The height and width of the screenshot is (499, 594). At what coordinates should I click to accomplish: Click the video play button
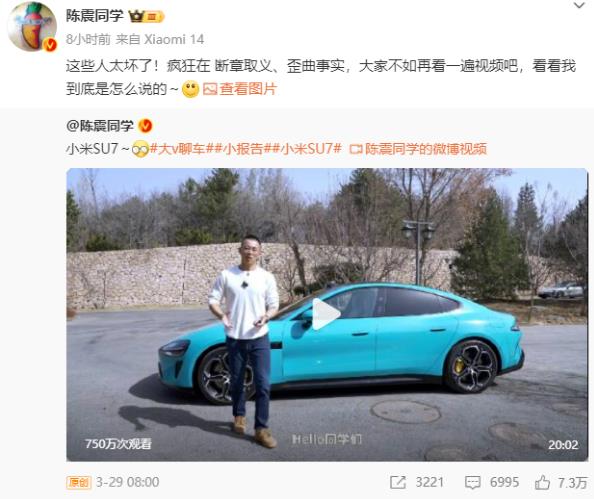point(325,313)
